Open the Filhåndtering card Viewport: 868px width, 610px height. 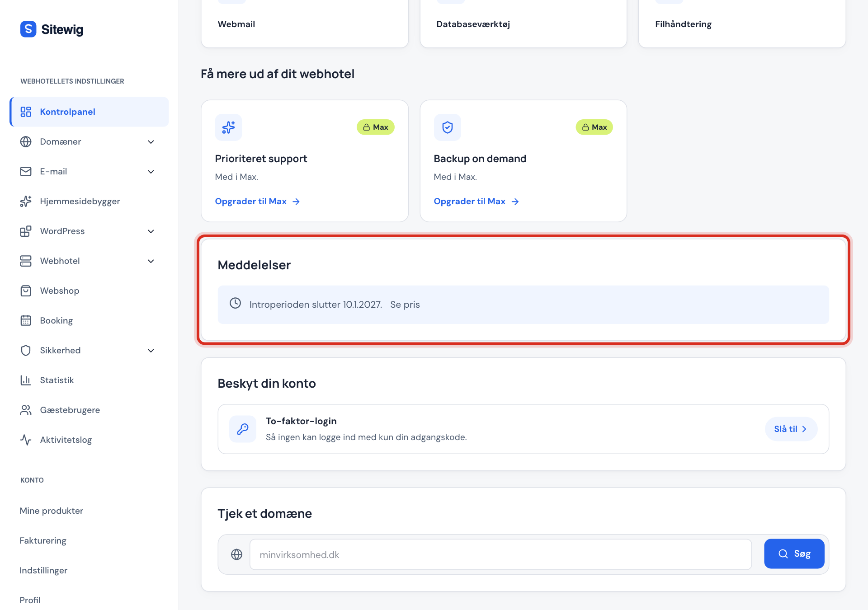pyautogui.click(x=742, y=23)
